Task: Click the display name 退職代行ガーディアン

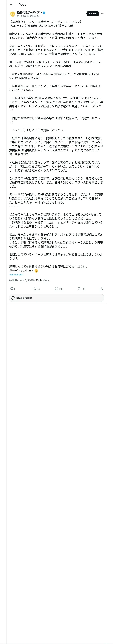Action: [30, 13]
